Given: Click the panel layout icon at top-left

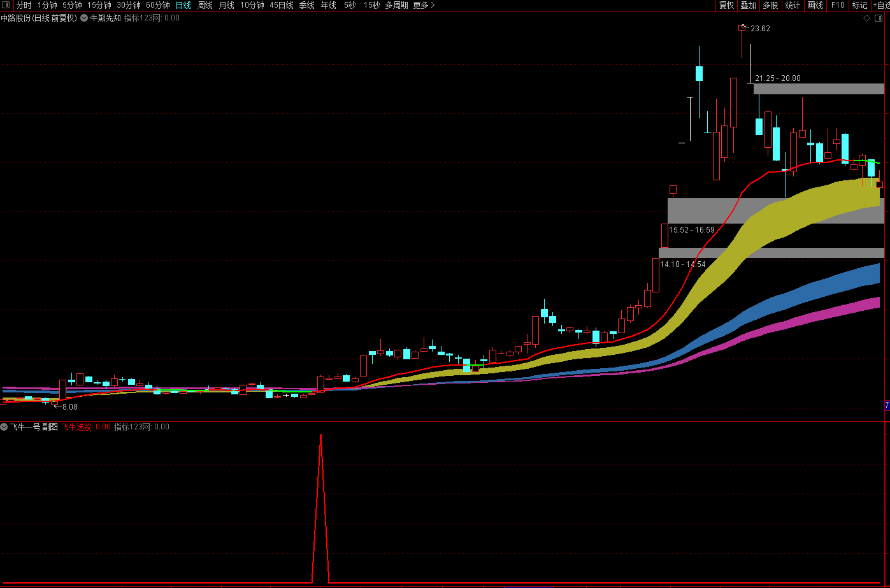Looking at the screenshot, I should (x=6, y=5).
